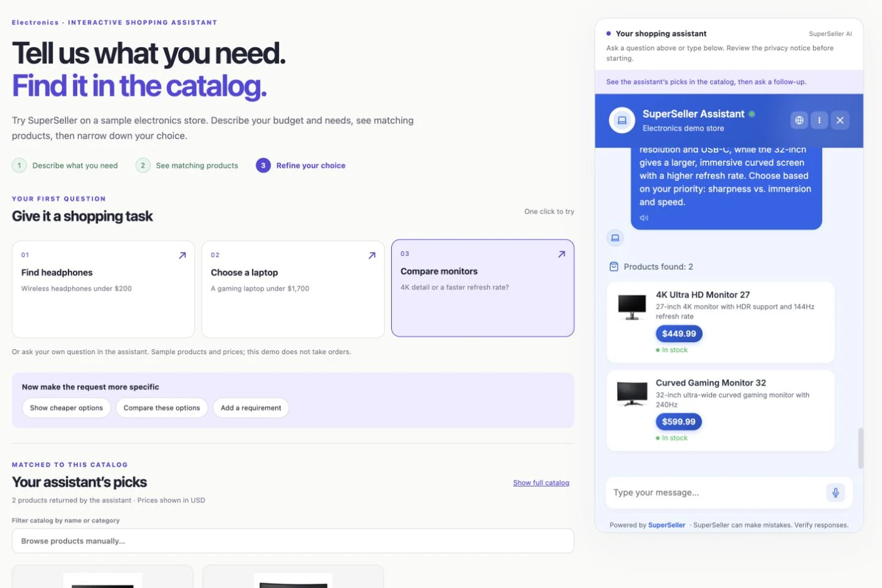Click the Products found: 2 label
882x588 pixels.
(x=658, y=266)
